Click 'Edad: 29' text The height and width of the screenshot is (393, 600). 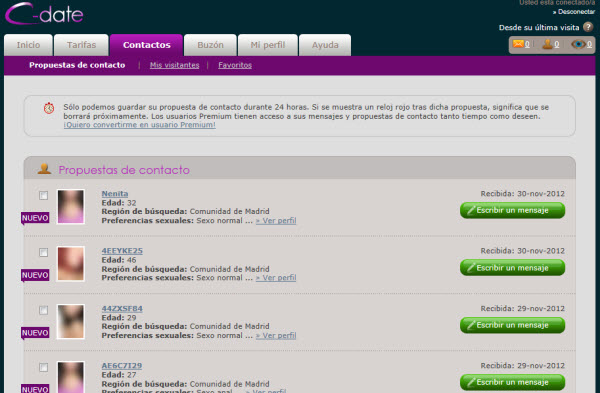pos(119,318)
